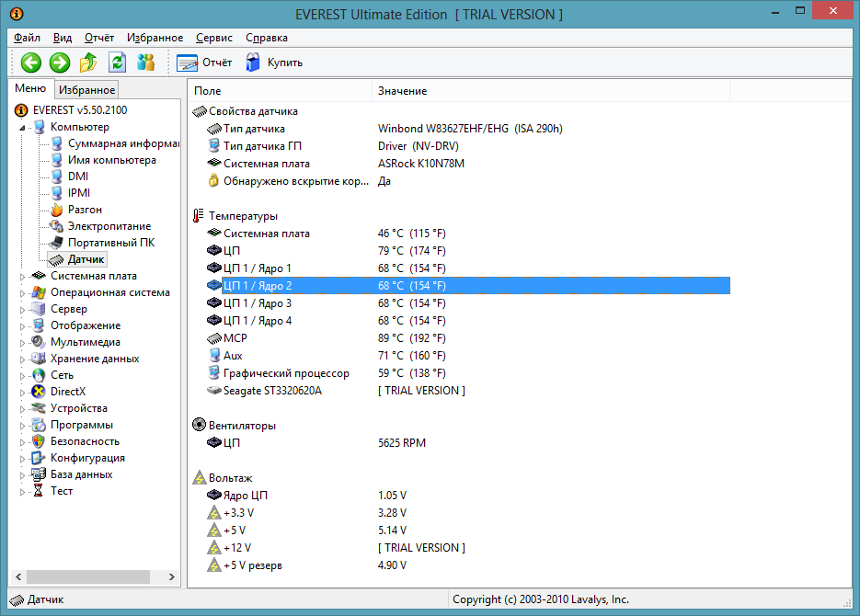Click the Конфигурация icon
This screenshot has width=860, height=616.
coord(39,458)
